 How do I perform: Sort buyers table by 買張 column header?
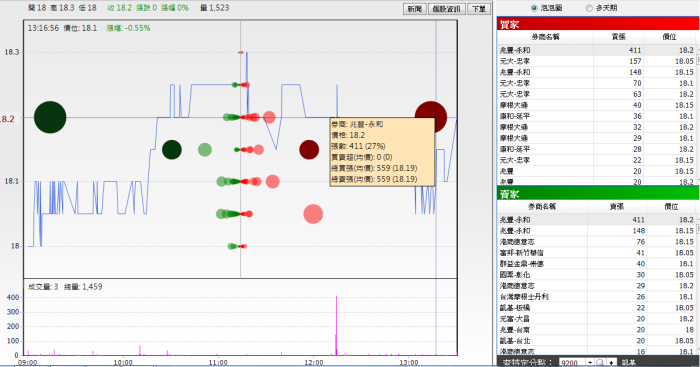[618, 37]
